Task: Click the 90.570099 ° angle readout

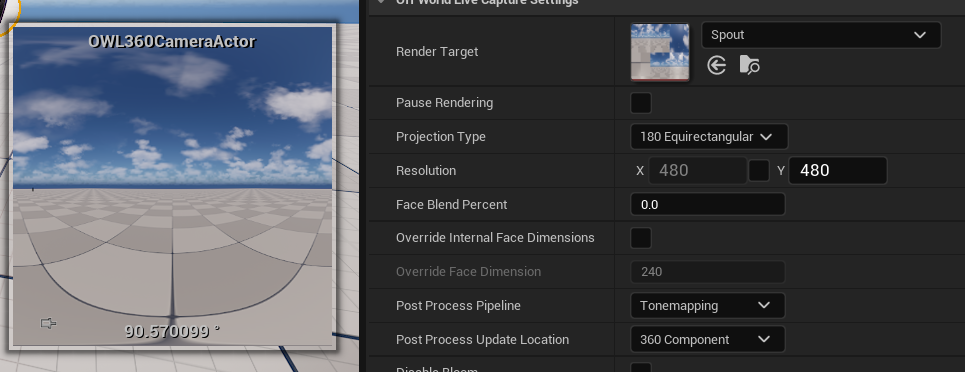Action: pos(172,331)
